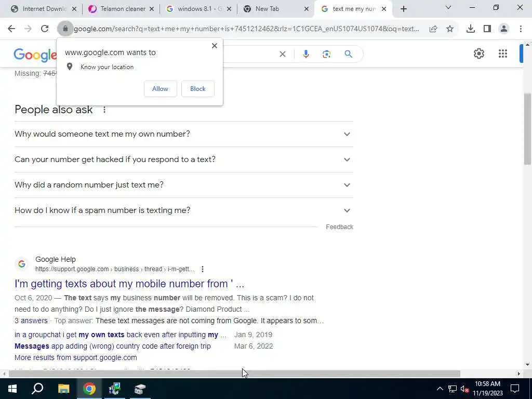Viewport: 532px width, 399px height.
Task: Open "Messages app adding (wrong) country code" link
Action: 113,346
